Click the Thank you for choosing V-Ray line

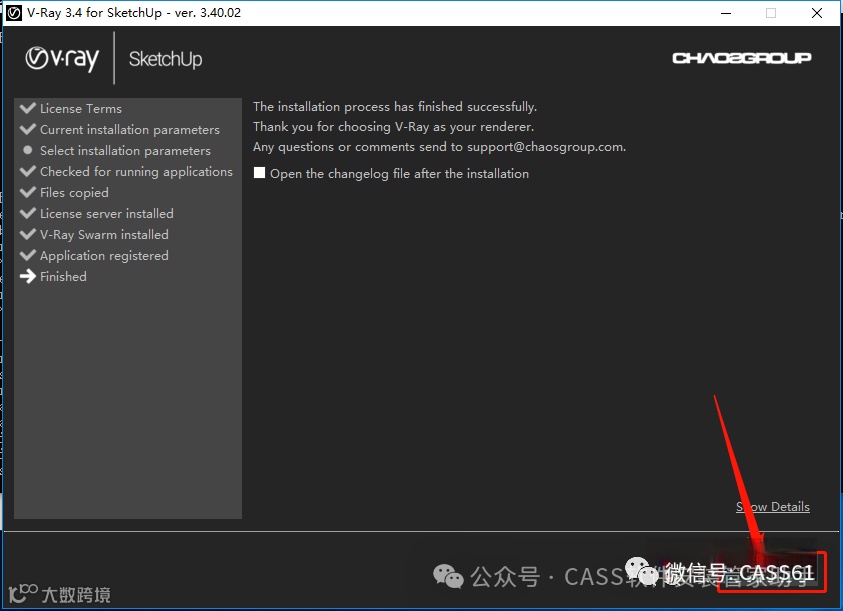pos(393,127)
